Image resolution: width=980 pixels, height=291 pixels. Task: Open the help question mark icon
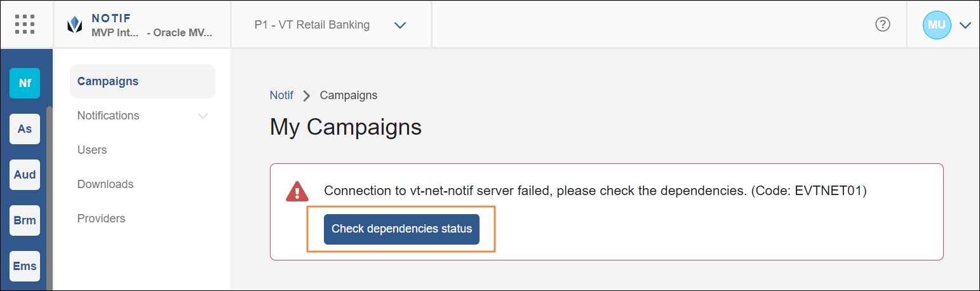point(882,25)
